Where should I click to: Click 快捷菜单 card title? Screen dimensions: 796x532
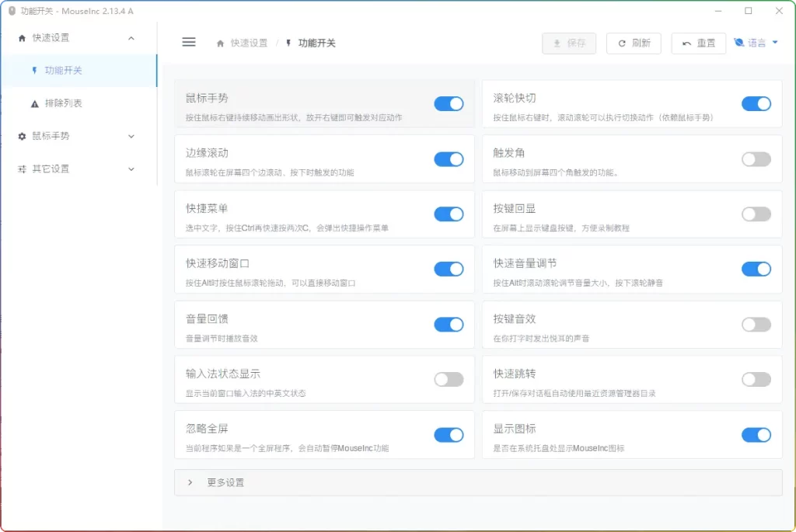[207, 208]
